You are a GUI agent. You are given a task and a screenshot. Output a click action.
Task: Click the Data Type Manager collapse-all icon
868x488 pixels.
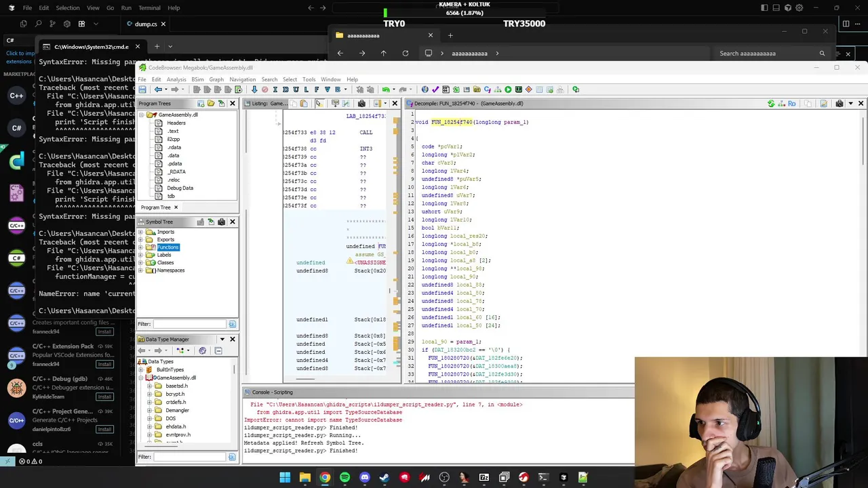click(x=218, y=350)
